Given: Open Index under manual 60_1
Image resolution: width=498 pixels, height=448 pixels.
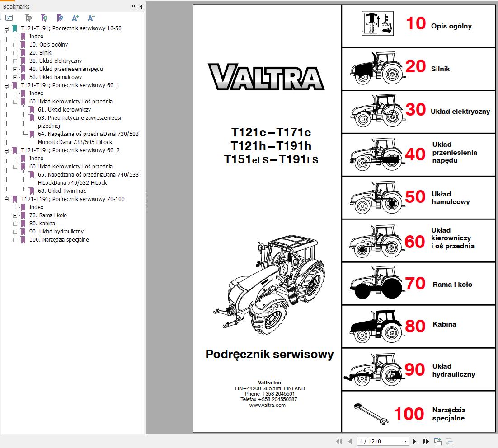Looking at the screenshot, I should click(36, 93).
